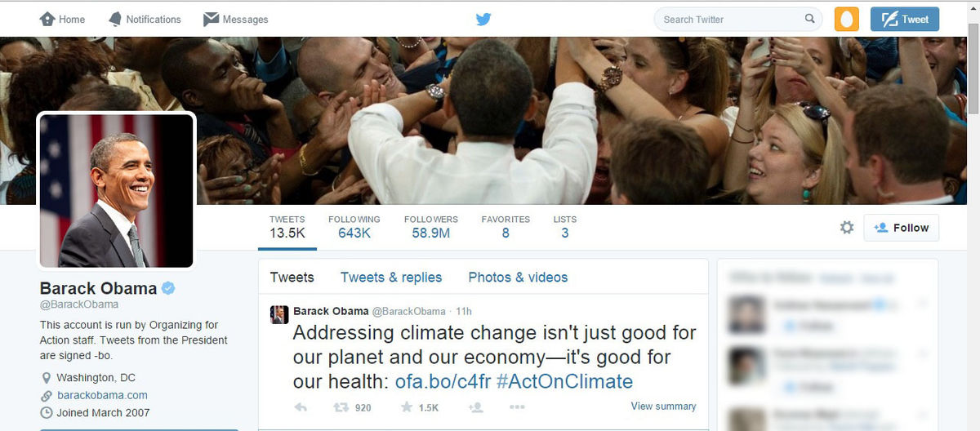Type in the Search Twitter field
Viewport: 980px width, 431px height.
click(729, 19)
